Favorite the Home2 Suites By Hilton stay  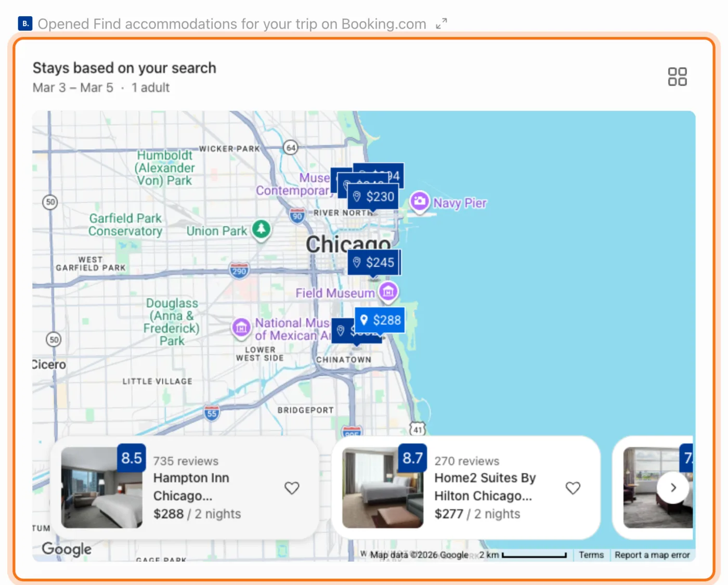click(573, 488)
